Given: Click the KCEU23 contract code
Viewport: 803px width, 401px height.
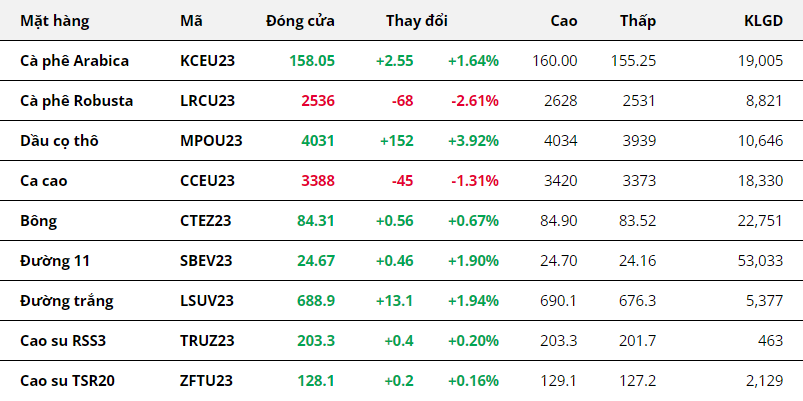Looking at the screenshot, I should click(207, 60).
